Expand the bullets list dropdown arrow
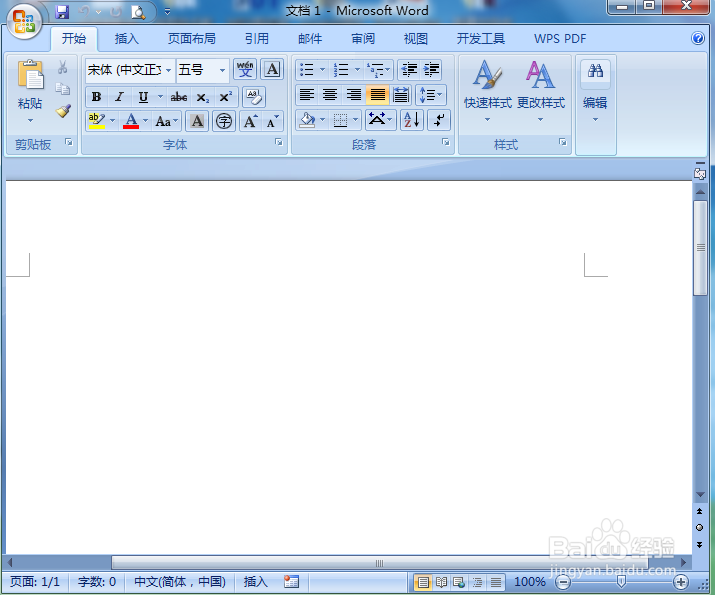 tap(322, 70)
